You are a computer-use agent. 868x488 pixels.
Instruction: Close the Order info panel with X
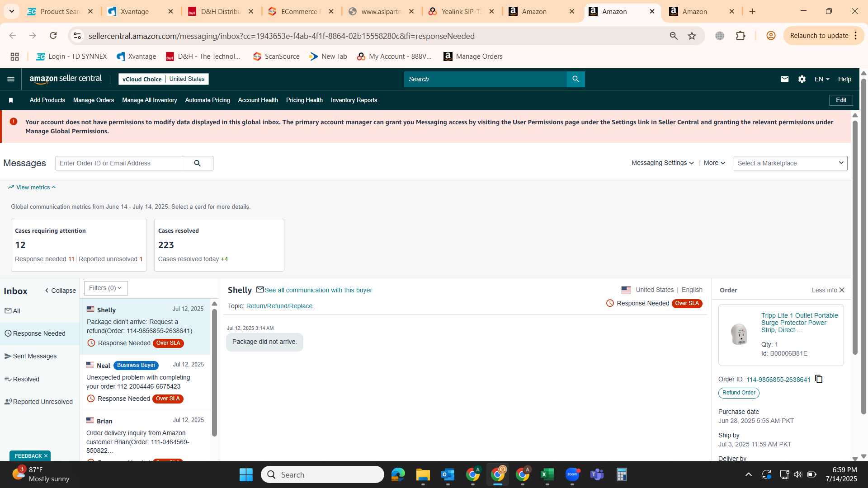tap(842, 290)
